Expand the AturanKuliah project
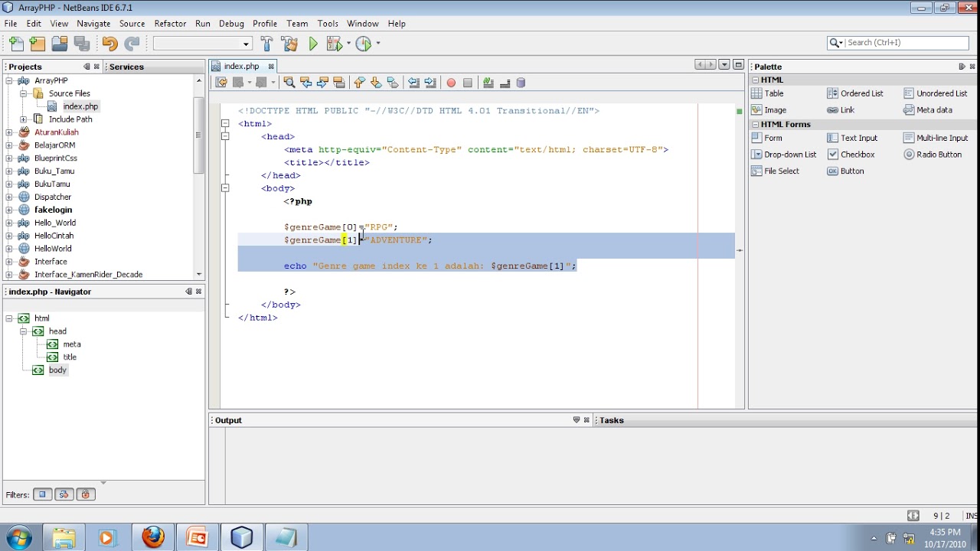 pos(8,132)
